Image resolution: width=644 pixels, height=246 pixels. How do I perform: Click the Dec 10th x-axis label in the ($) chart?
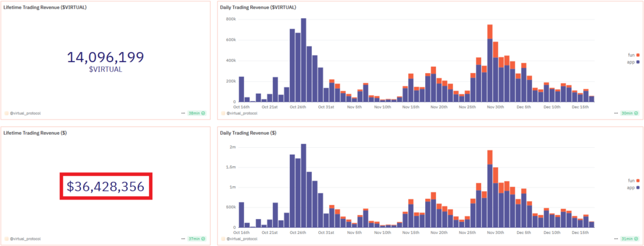point(552,232)
